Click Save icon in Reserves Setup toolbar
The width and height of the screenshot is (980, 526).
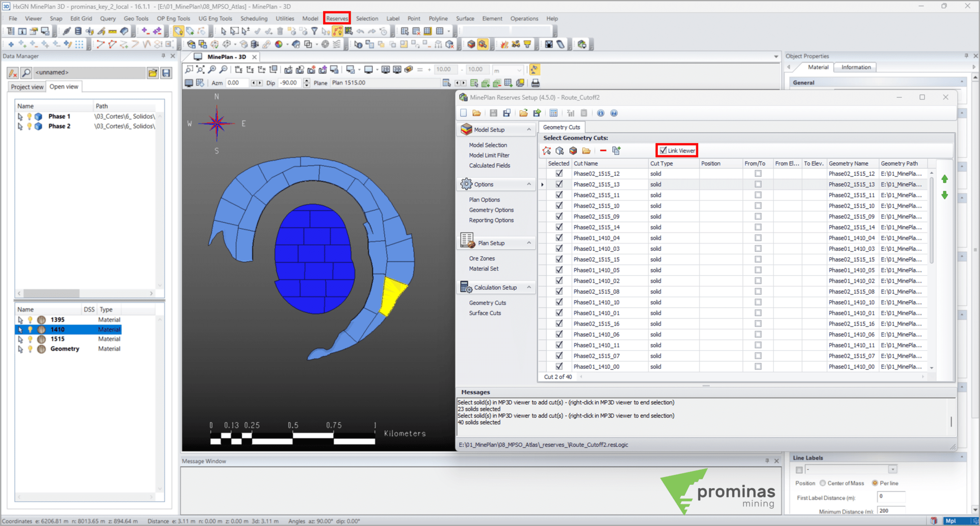click(493, 113)
